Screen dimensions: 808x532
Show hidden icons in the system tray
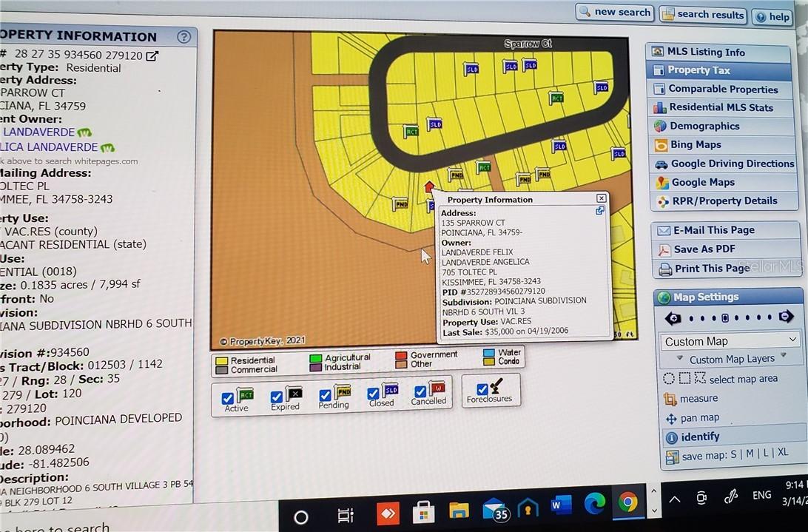point(675,499)
